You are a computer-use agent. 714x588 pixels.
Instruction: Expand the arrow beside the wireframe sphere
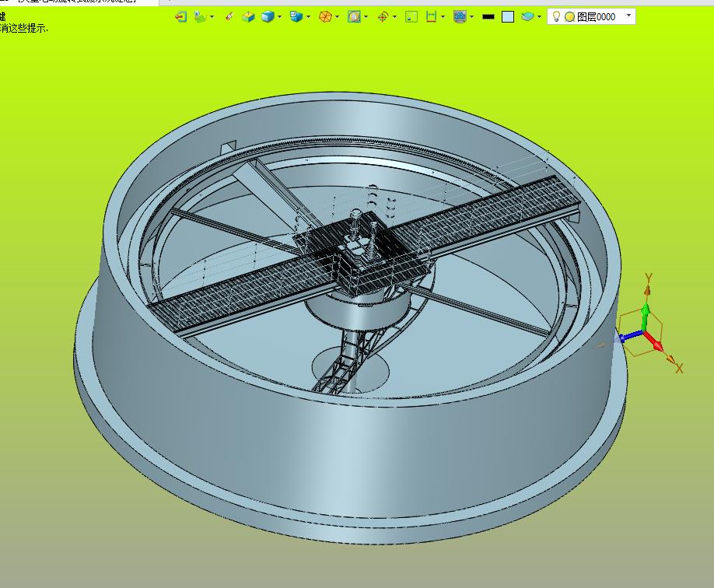tap(338, 17)
